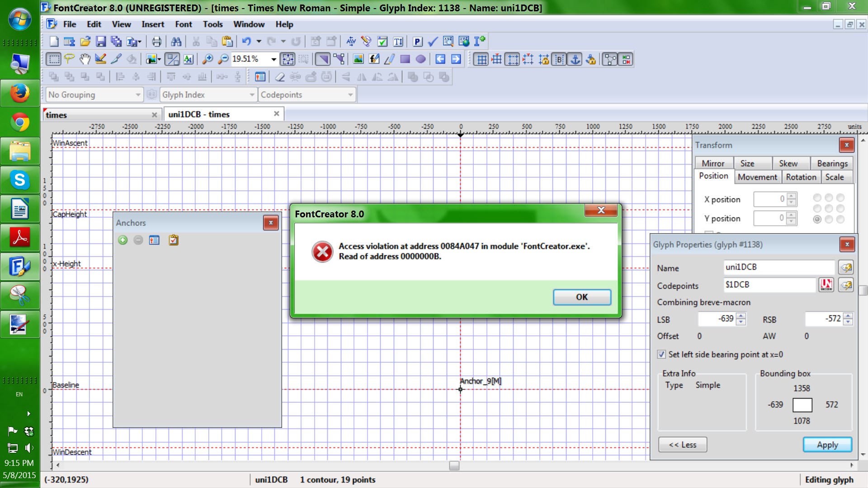The image size is (868, 488).
Task: Select the top-right Transform origin radio
Action: [840, 197]
